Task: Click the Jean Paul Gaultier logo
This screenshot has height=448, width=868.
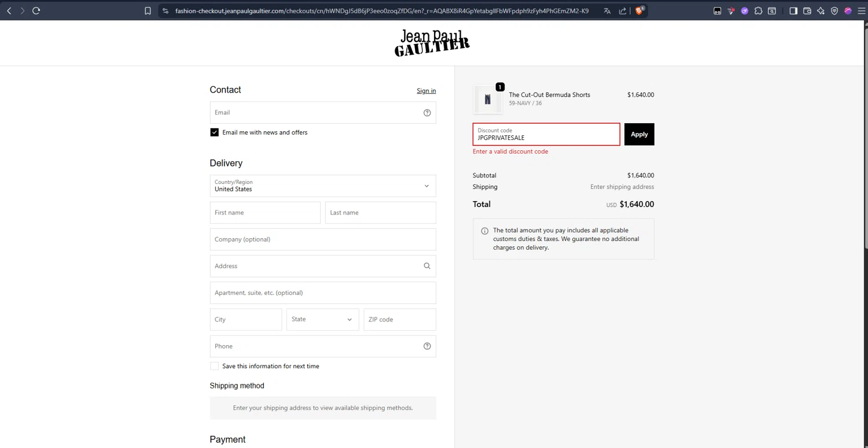Action: click(432, 43)
